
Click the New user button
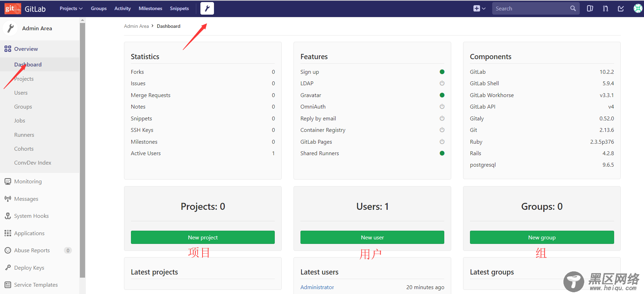372,237
